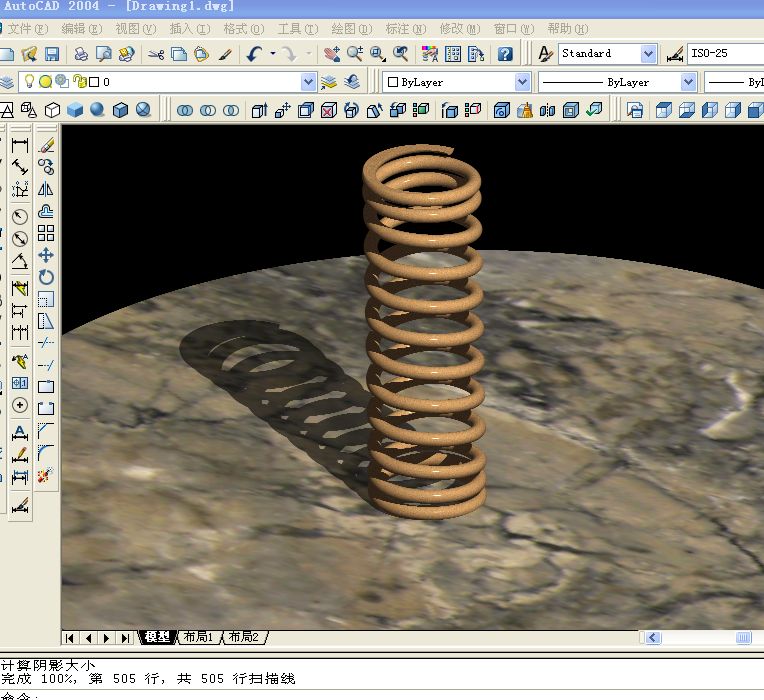Viewport: 764px width, 700px height.
Task: Select the Array tool icon
Action: [x=46, y=233]
